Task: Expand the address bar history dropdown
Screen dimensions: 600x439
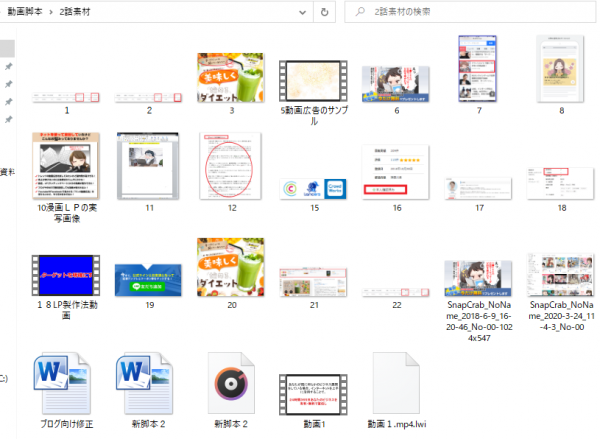Action: click(x=300, y=11)
